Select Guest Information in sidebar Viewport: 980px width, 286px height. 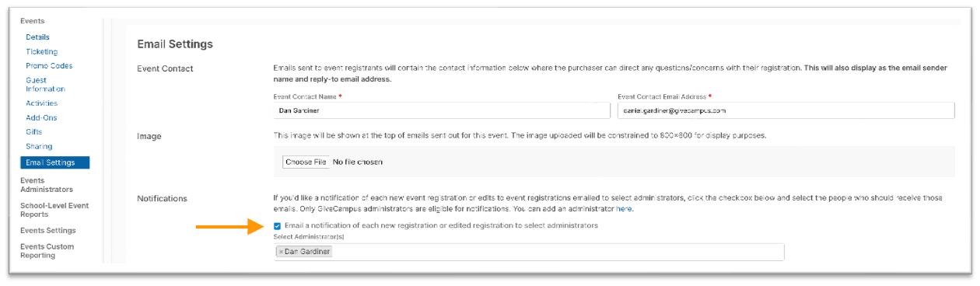pos(45,85)
